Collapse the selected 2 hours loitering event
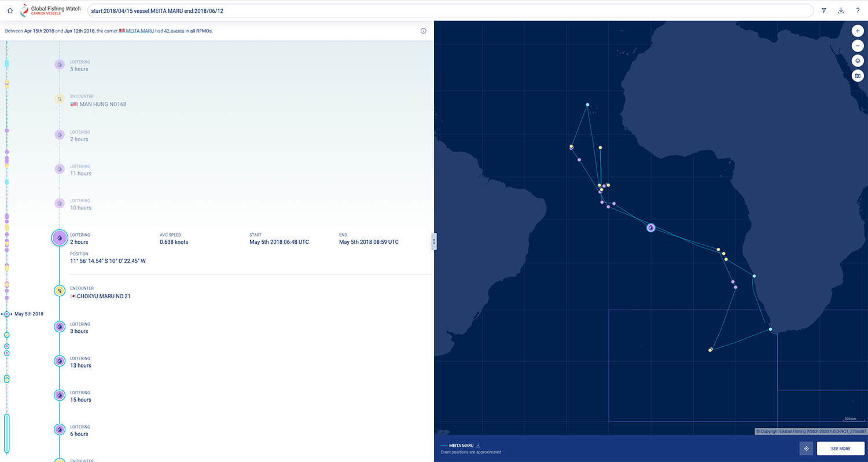Screen dimensions: 868x462 pos(60,238)
